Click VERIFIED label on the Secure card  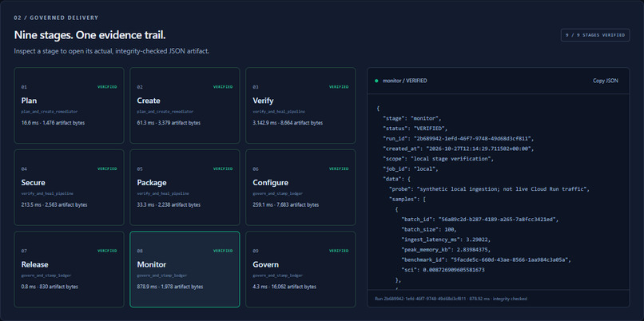(x=107, y=168)
